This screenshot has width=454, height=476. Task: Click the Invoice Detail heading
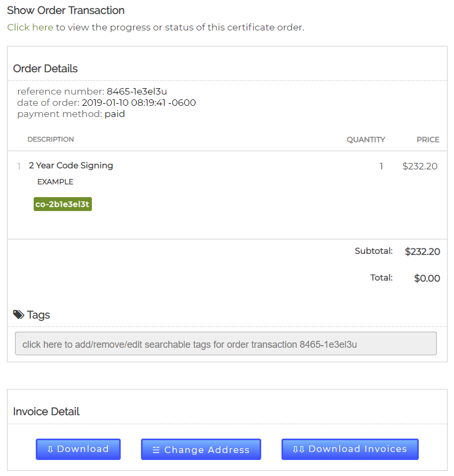tap(46, 411)
